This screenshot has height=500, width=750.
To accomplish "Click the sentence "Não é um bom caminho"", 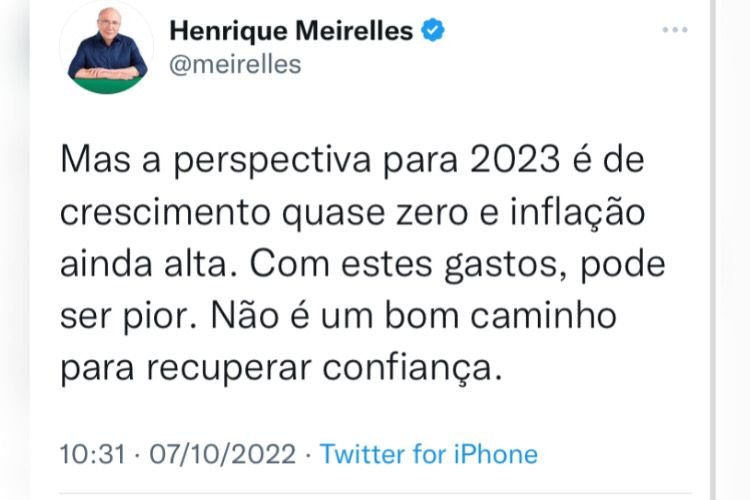I will coord(414,316).
